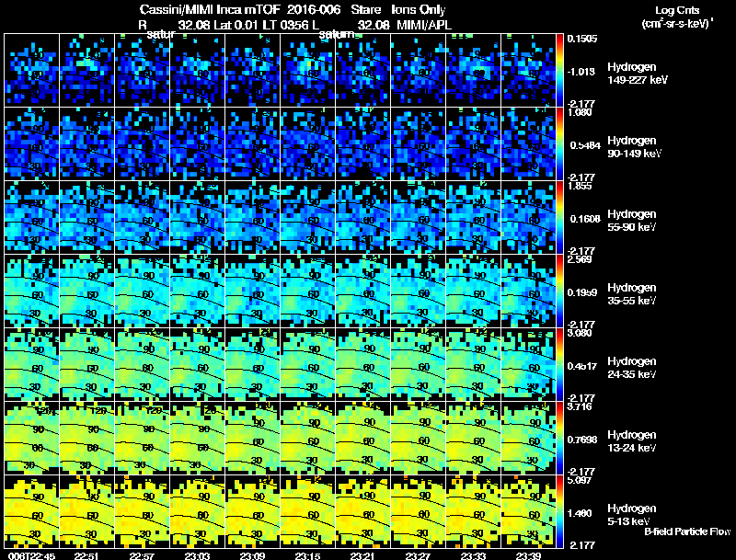
Task: Select the 149-227 keV image at 23:39
Action: coord(528,70)
